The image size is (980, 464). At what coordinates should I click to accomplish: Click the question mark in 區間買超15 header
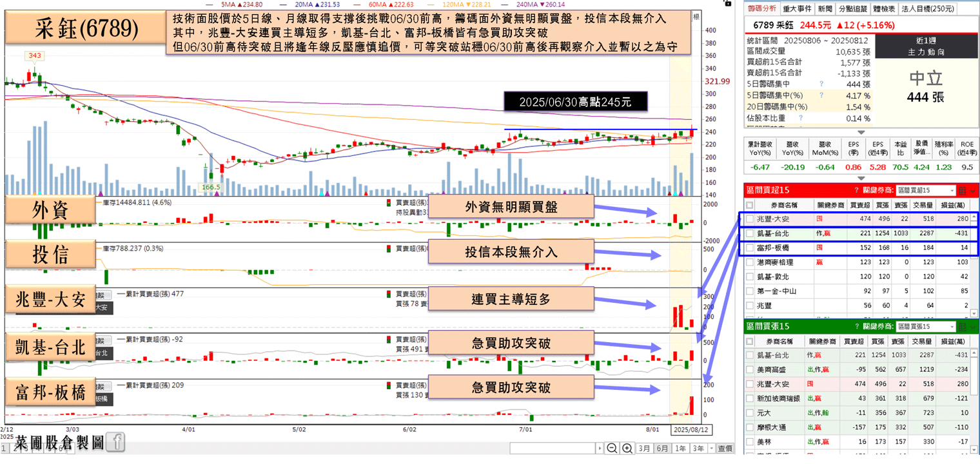point(857,190)
